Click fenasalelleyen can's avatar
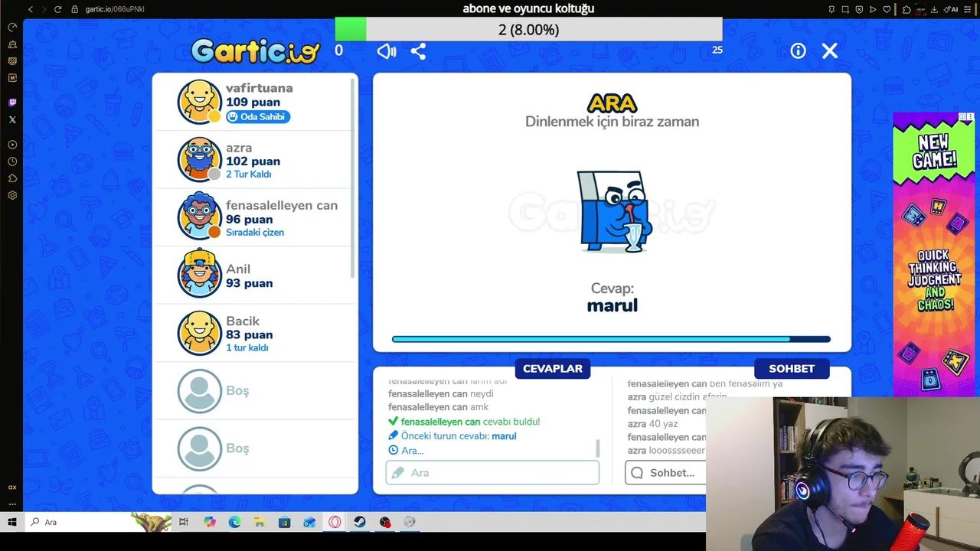Screen dimensions: 980x551 click(200, 217)
